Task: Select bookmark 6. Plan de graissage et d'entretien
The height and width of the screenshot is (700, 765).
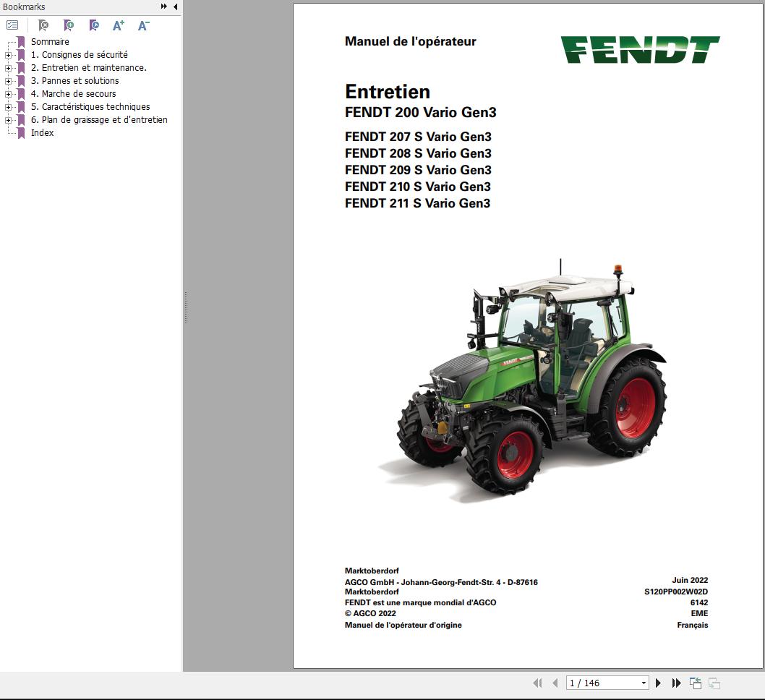Action: pos(99,119)
